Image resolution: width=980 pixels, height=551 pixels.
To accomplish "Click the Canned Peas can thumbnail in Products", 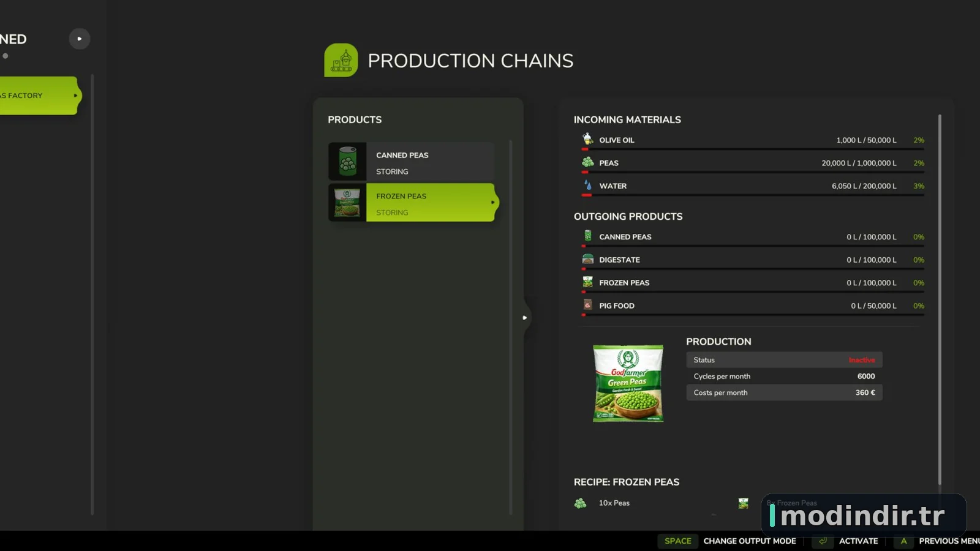I will point(347,162).
